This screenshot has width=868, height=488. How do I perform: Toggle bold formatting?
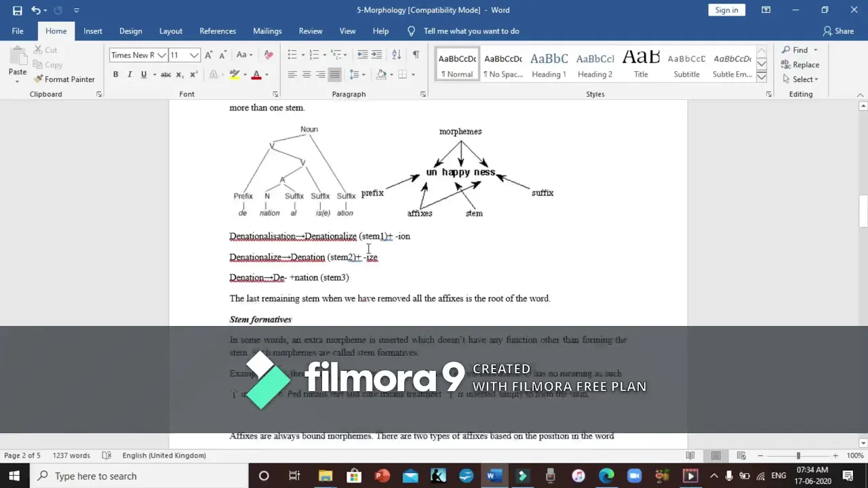coord(115,75)
